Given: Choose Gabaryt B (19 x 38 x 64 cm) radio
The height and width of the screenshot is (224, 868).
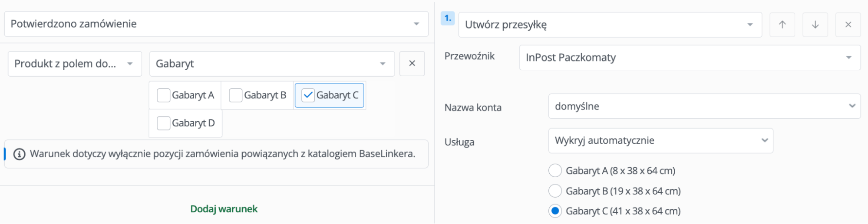Looking at the screenshot, I should click(x=555, y=191).
